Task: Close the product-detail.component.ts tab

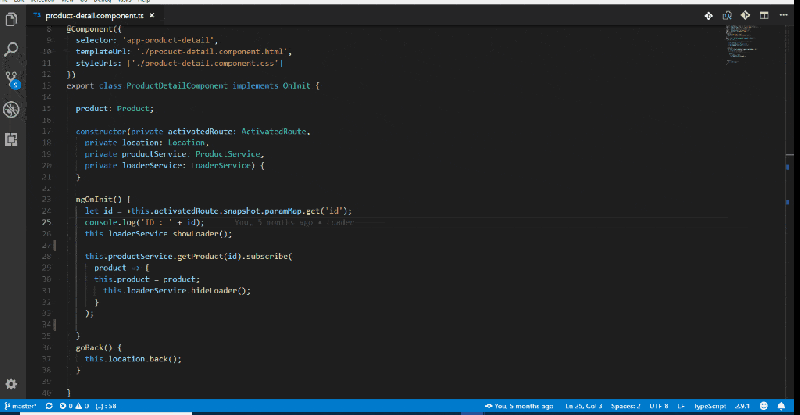Action: (152, 16)
